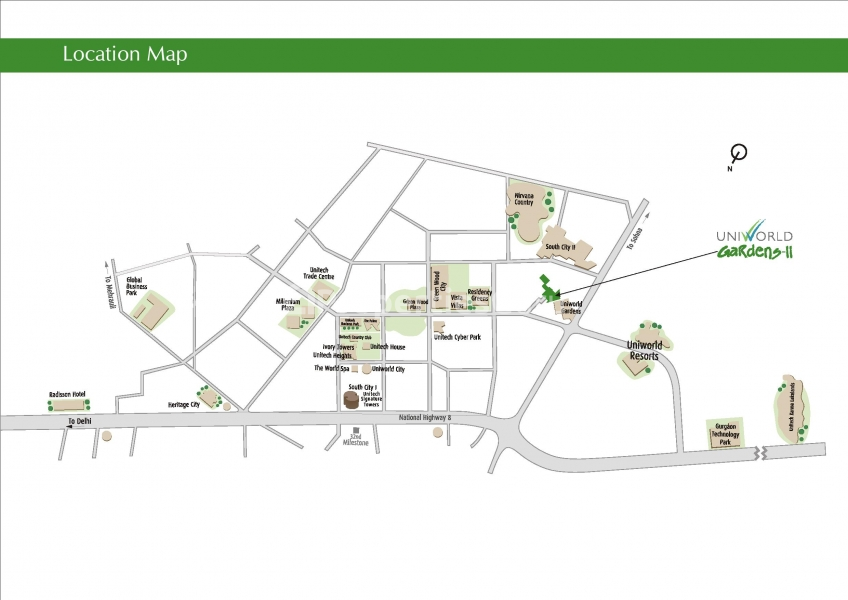Select the green Uniworld Gardens-II site marker
This screenshot has height=600, width=848.
pos(548,289)
